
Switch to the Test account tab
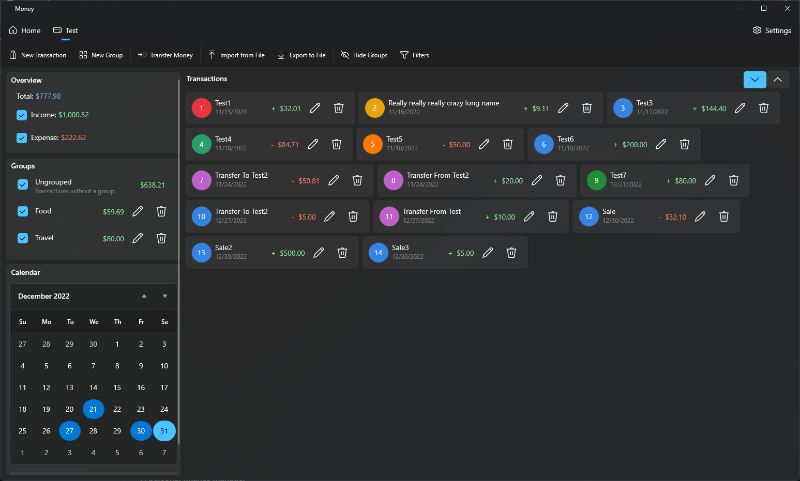(x=65, y=31)
